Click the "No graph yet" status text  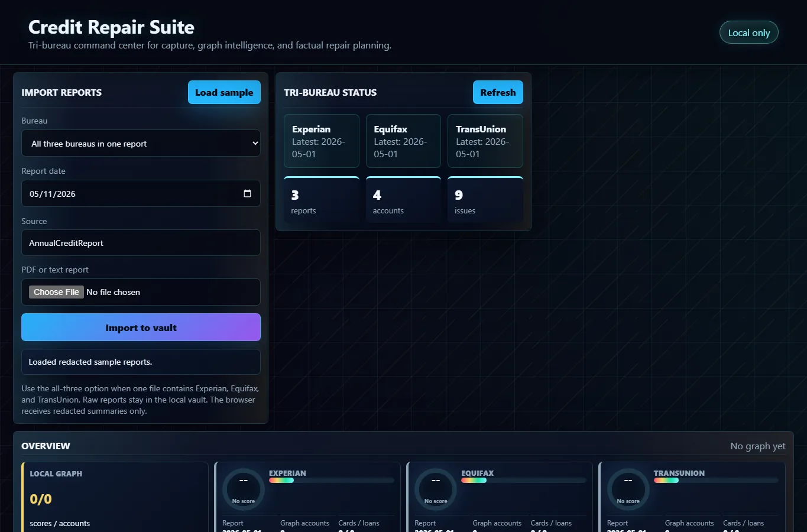(758, 446)
